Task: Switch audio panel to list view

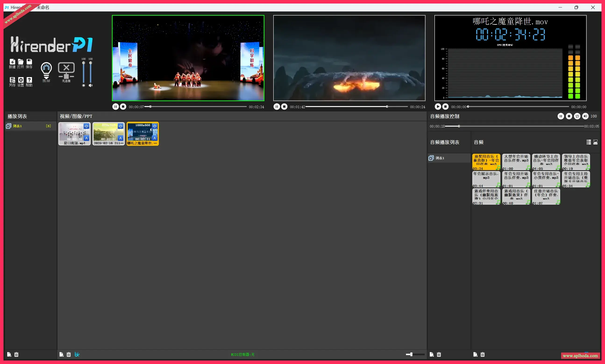Action: [x=589, y=142]
